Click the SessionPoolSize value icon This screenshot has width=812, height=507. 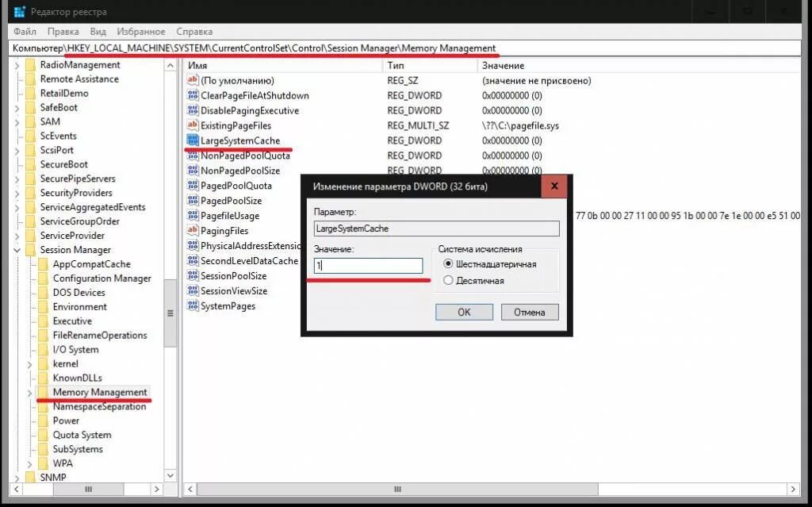tap(193, 276)
